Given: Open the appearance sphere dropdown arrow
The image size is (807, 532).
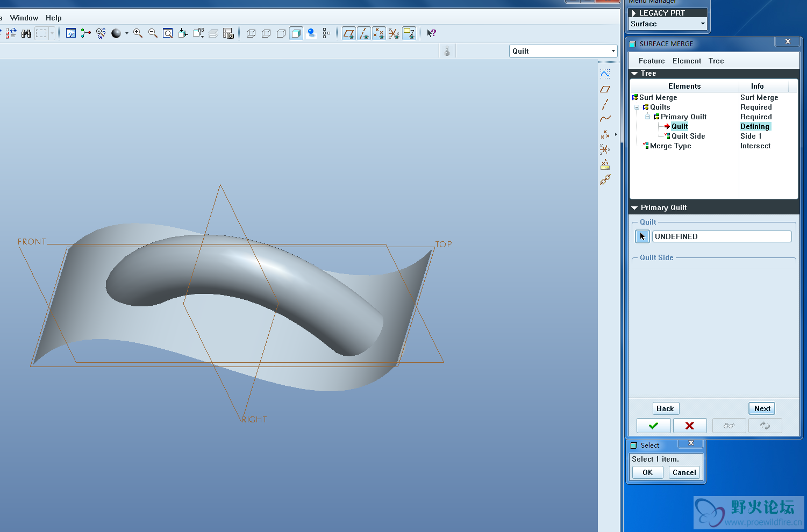Looking at the screenshot, I should (x=127, y=33).
